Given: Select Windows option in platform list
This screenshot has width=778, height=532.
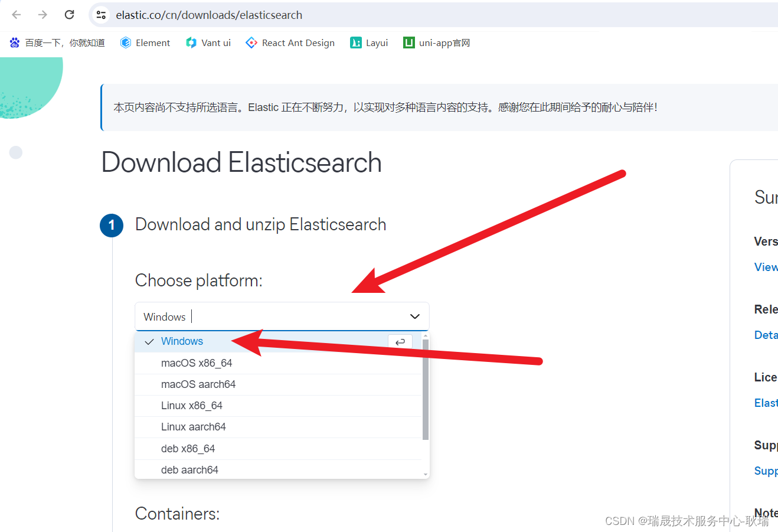Looking at the screenshot, I should point(278,341).
